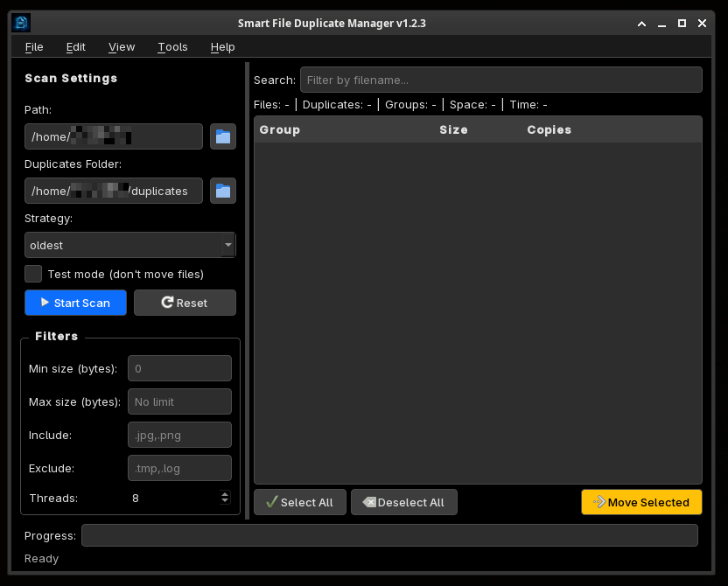The width and height of the screenshot is (728, 586).
Task: Click Deselect All button
Action: (x=404, y=502)
